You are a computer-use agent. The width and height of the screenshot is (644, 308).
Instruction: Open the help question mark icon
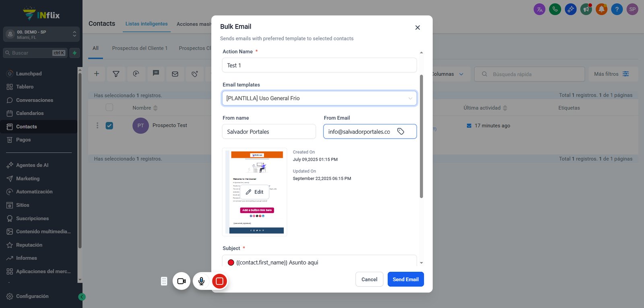(x=617, y=9)
